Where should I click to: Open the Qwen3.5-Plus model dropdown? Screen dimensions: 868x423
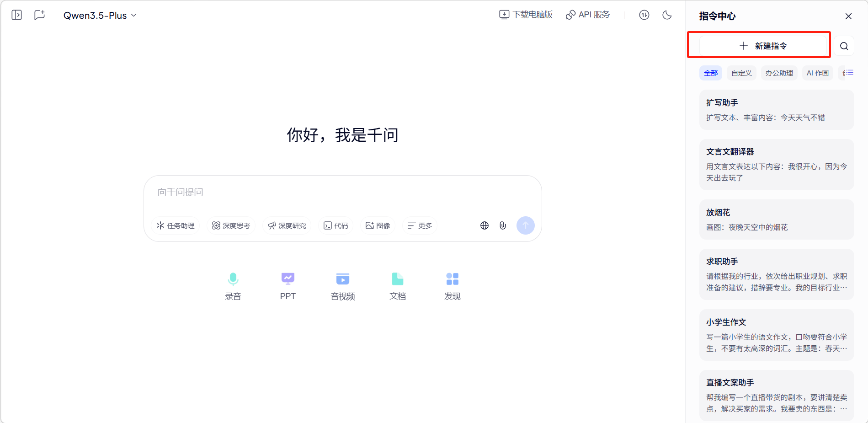tap(100, 16)
